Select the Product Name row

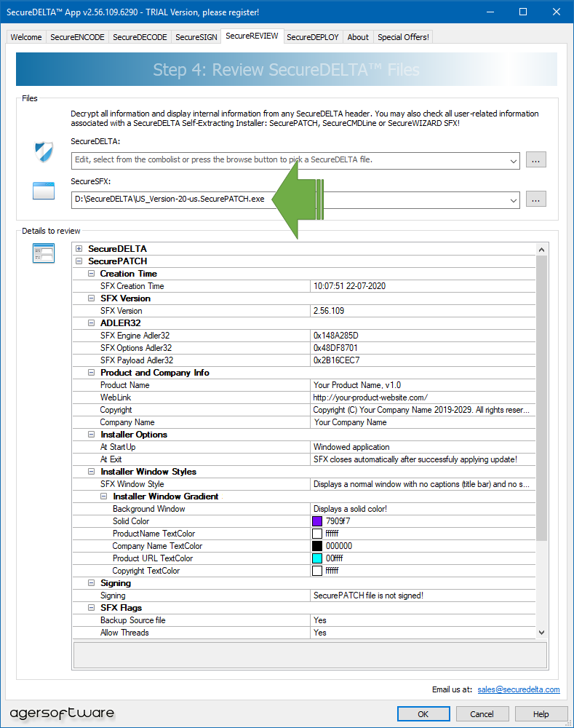tap(304, 385)
